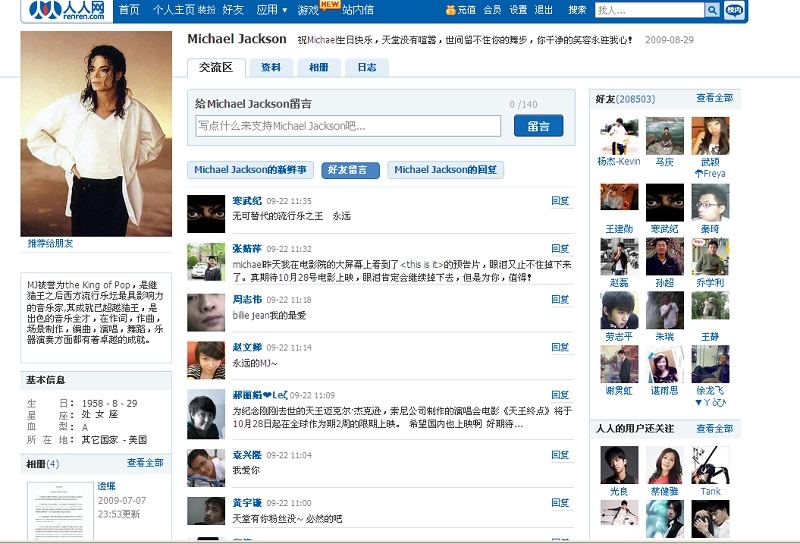This screenshot has height=544, width=800.
Task: Click 会员 link in header
Action: click(492, 10)
